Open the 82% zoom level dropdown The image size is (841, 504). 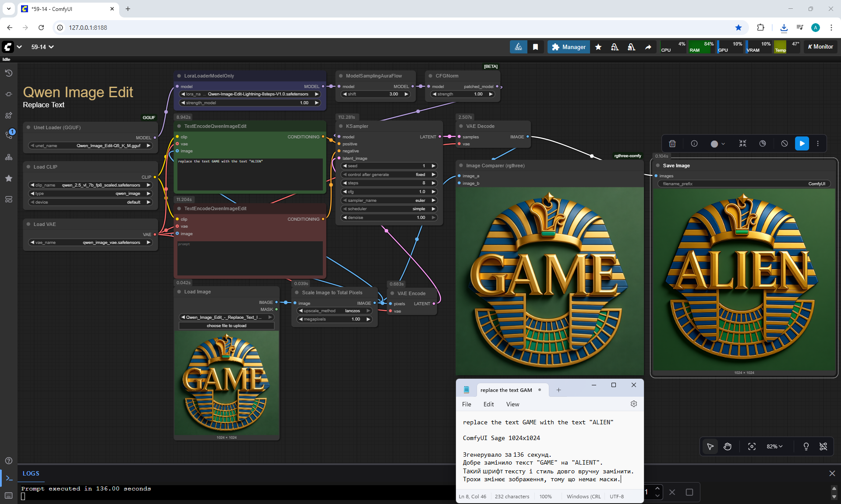click(774, 446)
